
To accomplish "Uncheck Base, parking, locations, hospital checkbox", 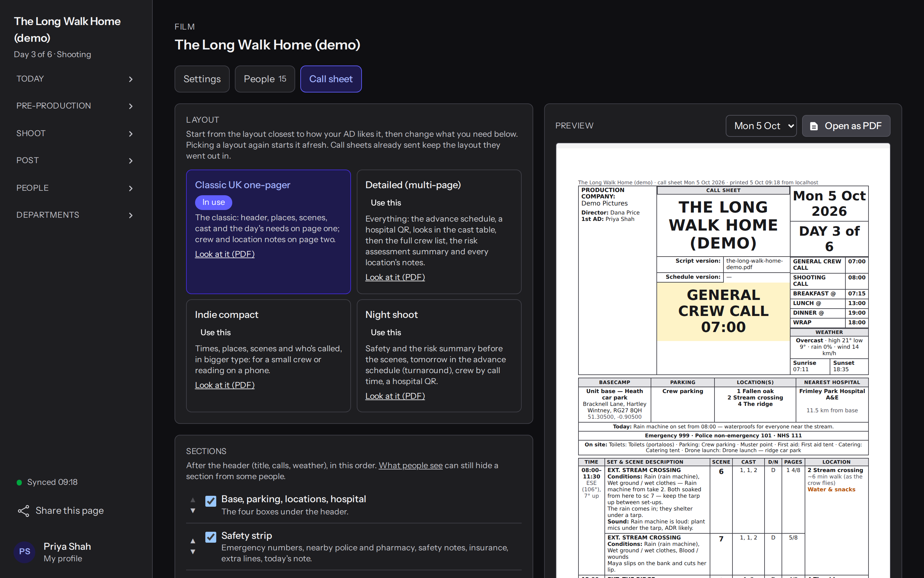I will click(211, 501).
